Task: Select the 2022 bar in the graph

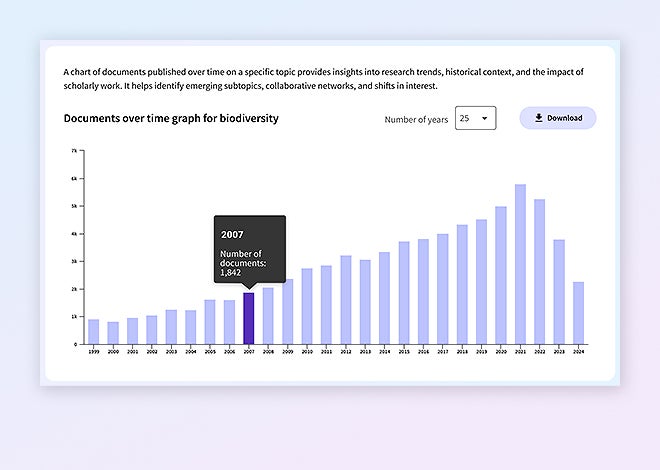Action: [540, 271]
